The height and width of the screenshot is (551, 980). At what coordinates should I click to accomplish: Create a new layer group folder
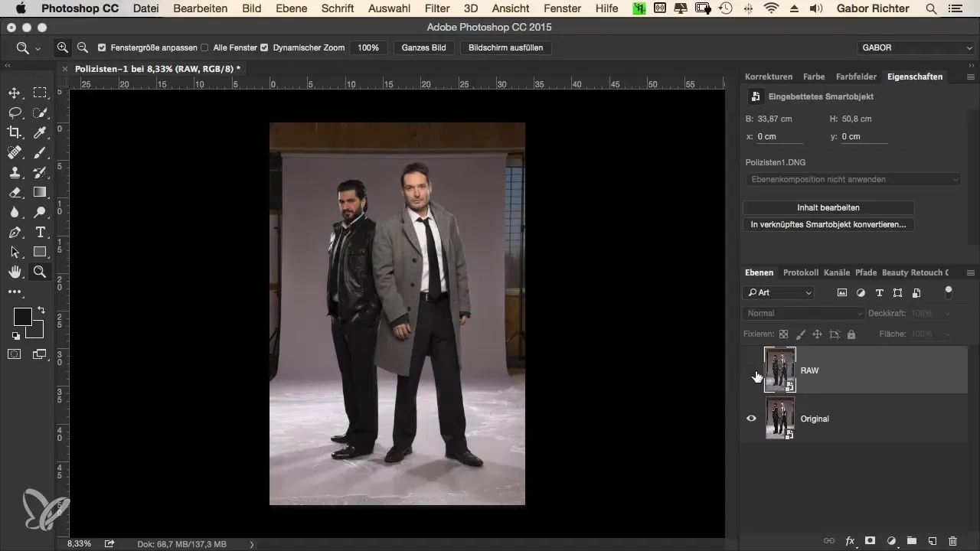click(912, 540)
